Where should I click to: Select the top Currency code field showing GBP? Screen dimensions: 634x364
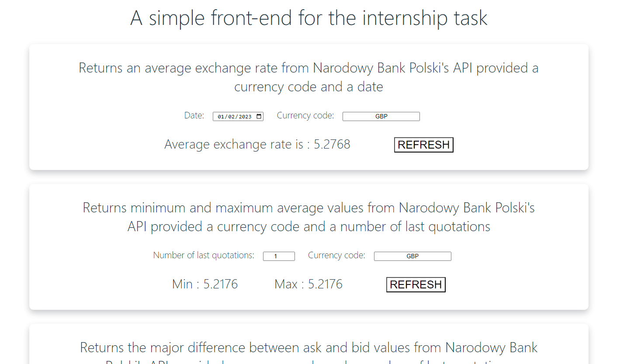pos(381,116)
